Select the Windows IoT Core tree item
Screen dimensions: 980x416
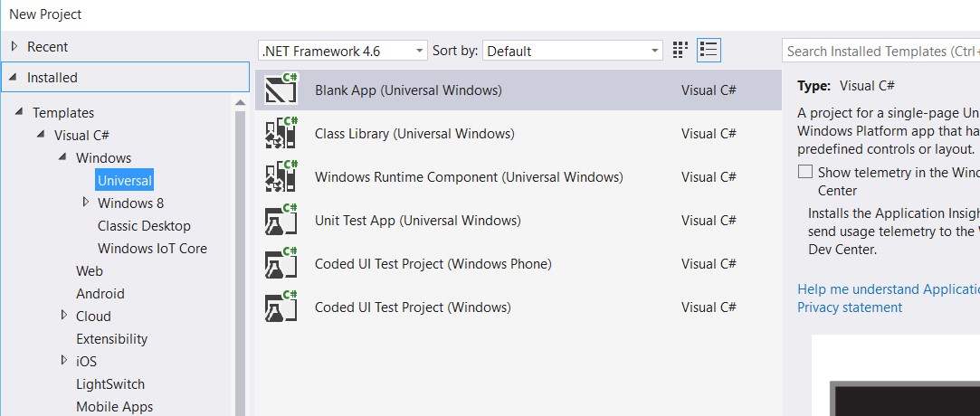coord(152,248)
